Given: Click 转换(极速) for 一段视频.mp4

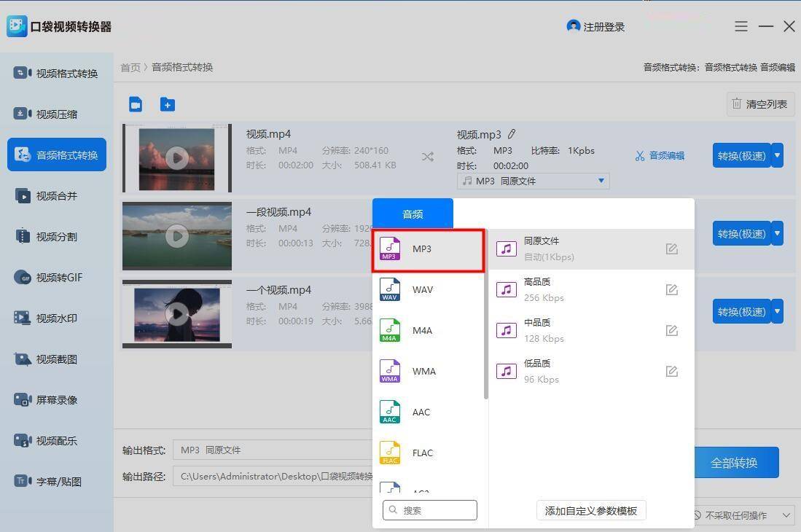Looking at the screenshot, I should point(741,234).
